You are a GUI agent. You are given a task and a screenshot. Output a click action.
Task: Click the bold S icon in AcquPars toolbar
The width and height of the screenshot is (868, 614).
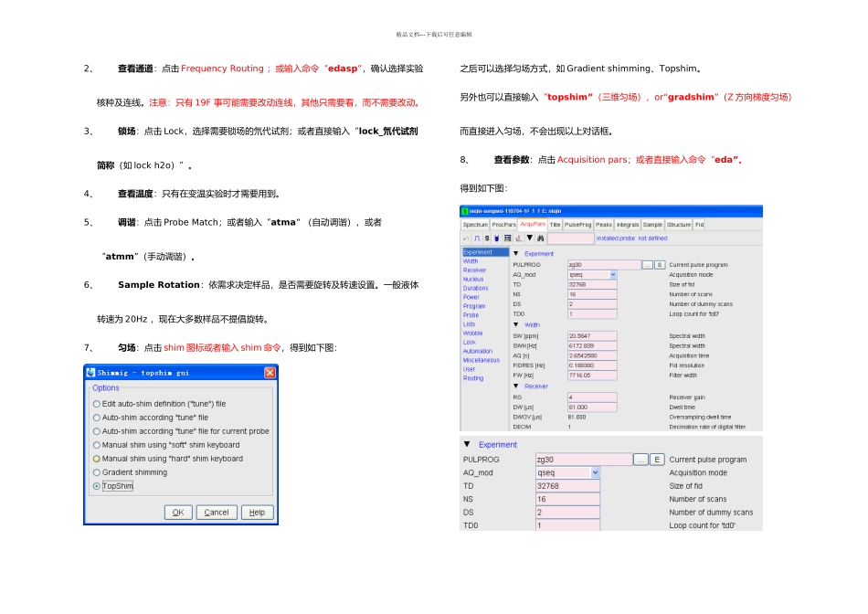[x=487, y=238]
